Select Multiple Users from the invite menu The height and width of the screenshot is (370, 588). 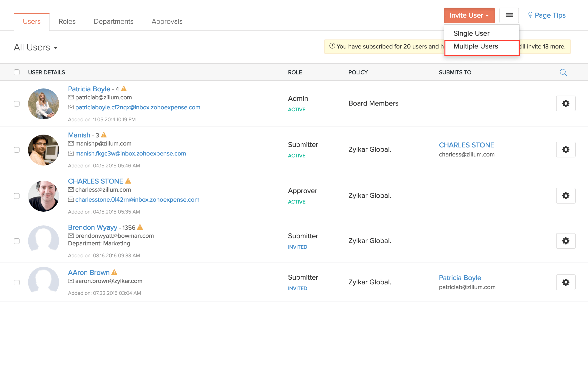[x=476, y=46]
